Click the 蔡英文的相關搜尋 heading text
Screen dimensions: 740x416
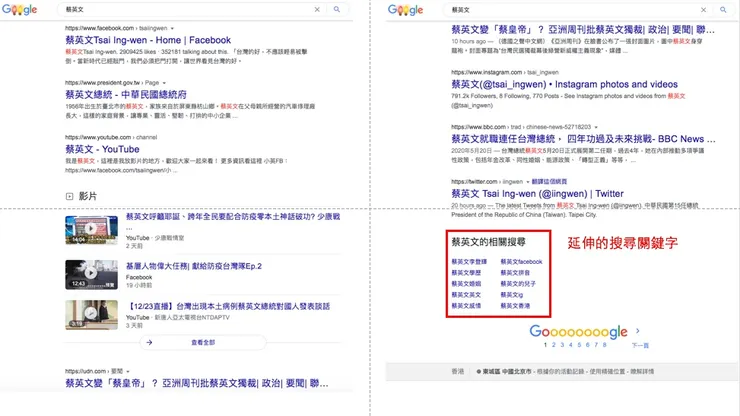(x=488, y=242)
